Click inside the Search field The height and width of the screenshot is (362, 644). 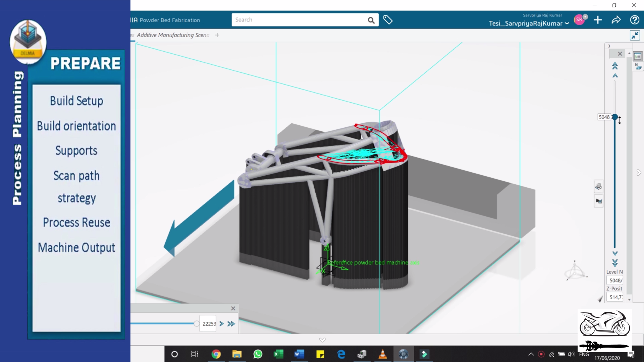pyautogui.click(x=299, y=20)
